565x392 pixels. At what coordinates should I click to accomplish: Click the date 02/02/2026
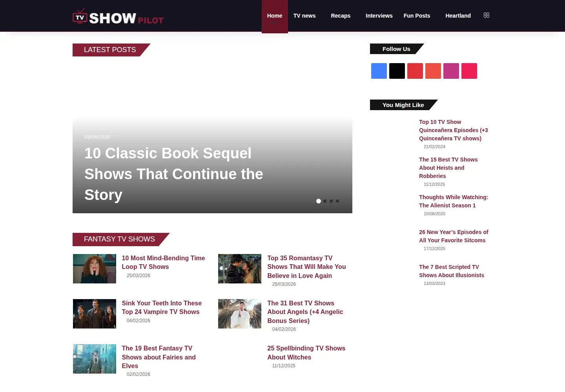(139, 374)
